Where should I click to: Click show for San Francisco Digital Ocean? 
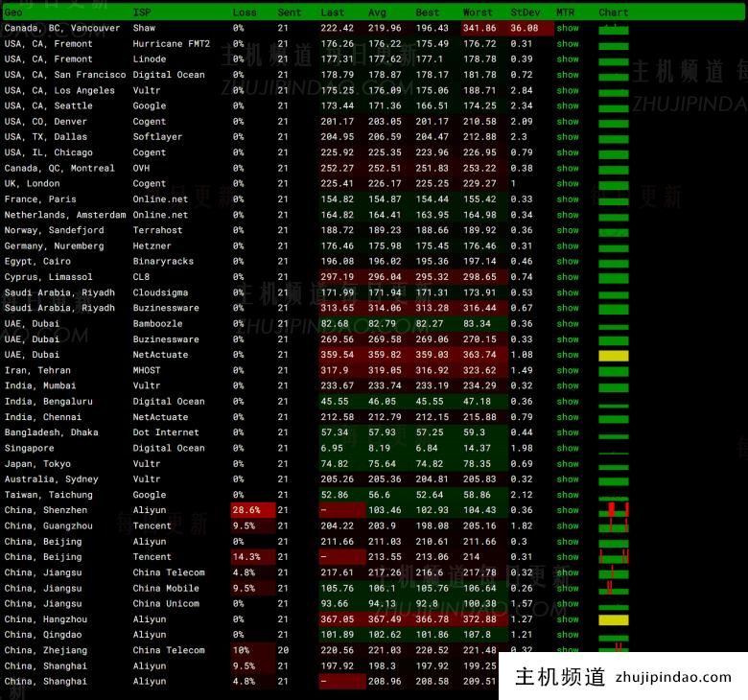567,75
